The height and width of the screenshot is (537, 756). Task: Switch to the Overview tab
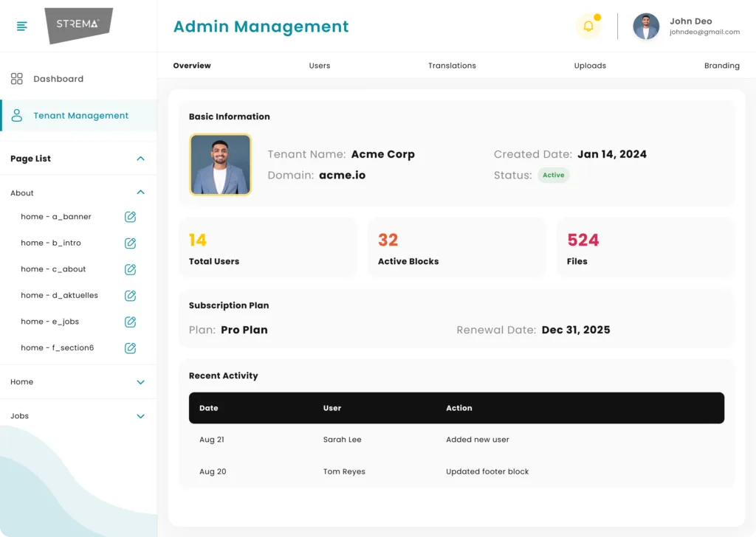click(192, 66)
